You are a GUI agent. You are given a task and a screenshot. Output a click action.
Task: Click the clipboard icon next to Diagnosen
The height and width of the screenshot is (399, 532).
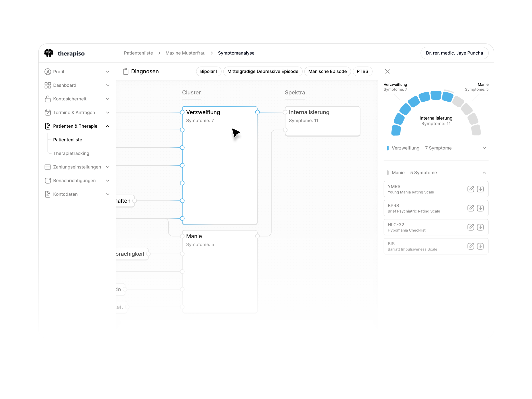coord(125,71)
